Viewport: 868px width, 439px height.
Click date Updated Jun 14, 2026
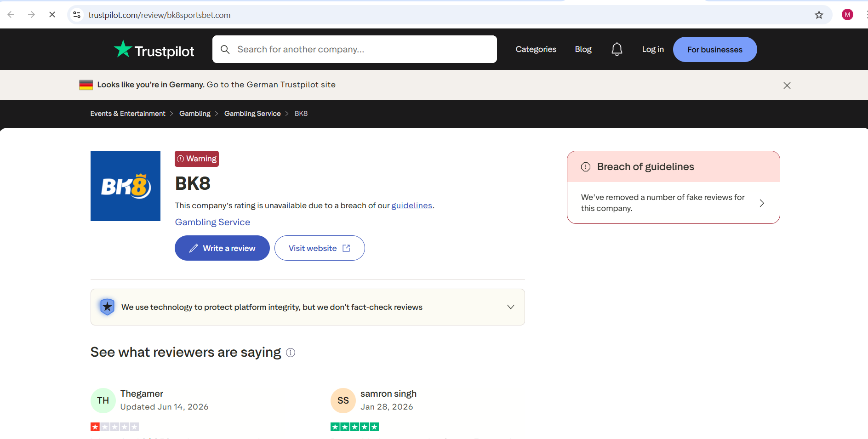164,407
